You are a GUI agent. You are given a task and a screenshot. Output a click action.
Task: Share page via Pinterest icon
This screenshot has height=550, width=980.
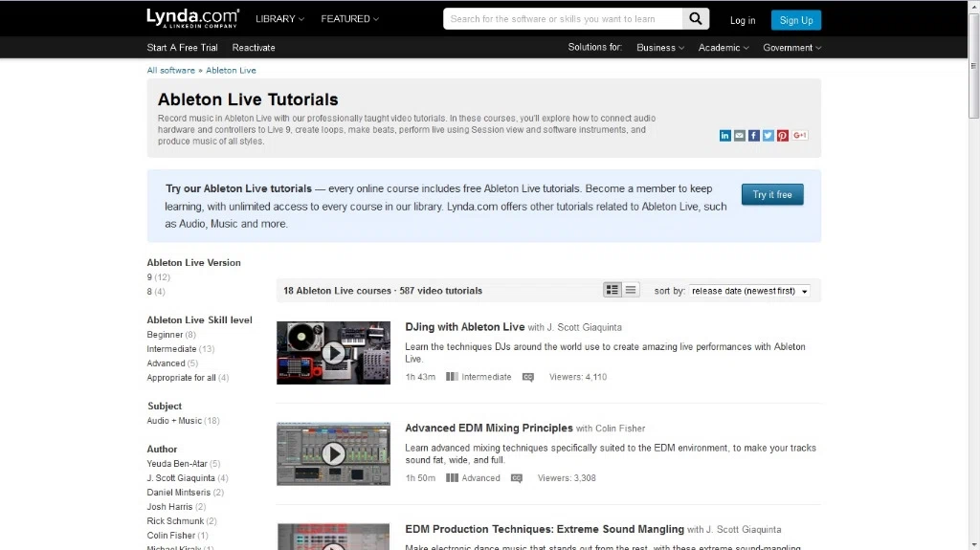click(783, 136)
